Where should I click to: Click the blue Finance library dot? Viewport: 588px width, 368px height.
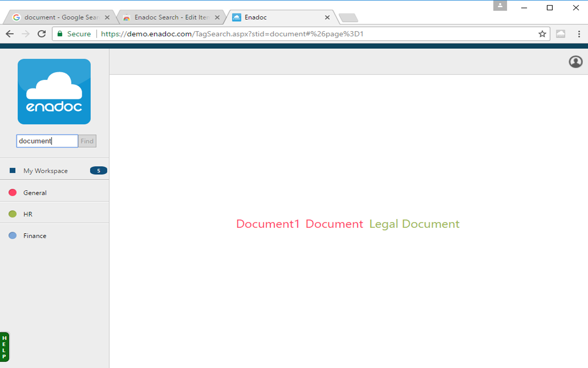point(12,236)
